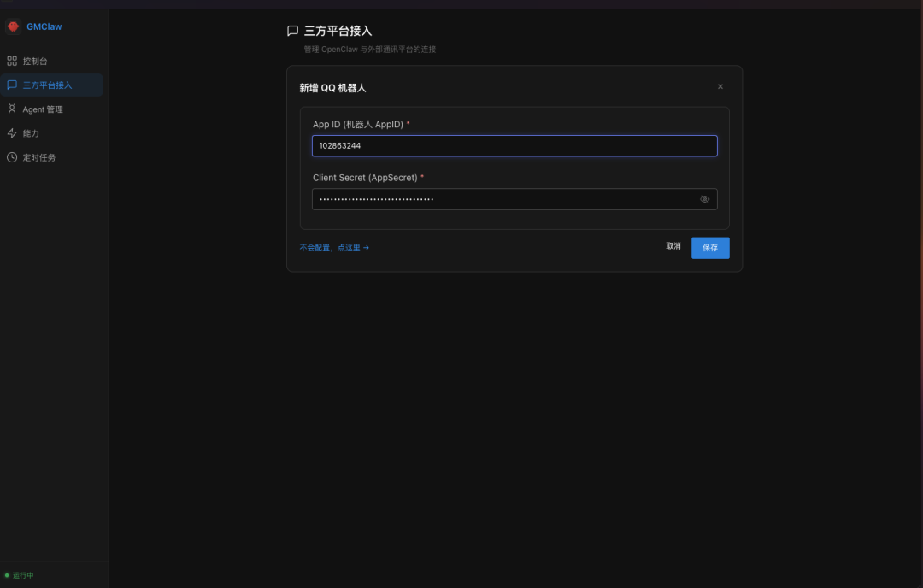Focus the Client Secret password field
The width and height of the screenshot is (923, 588).
tap(514, 199)
